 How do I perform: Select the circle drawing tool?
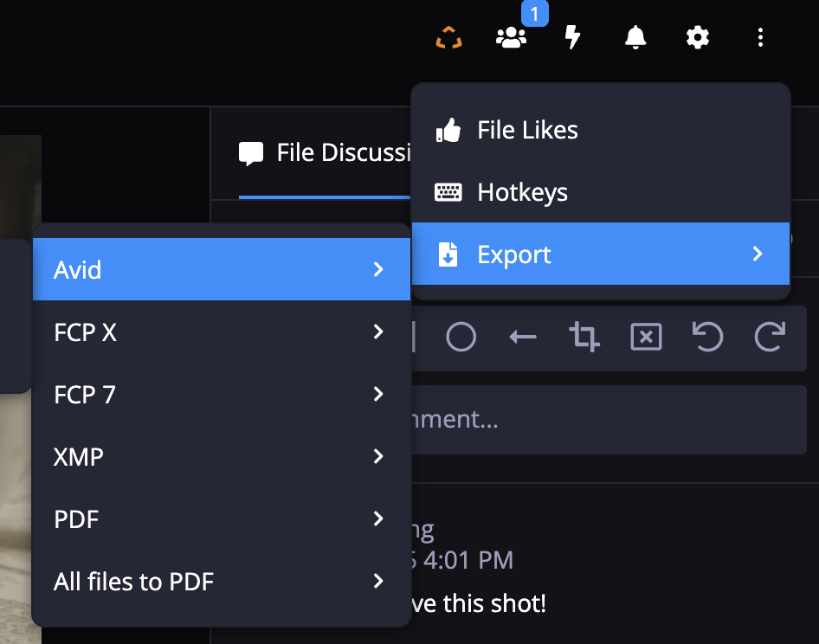[x=461, y=337]
